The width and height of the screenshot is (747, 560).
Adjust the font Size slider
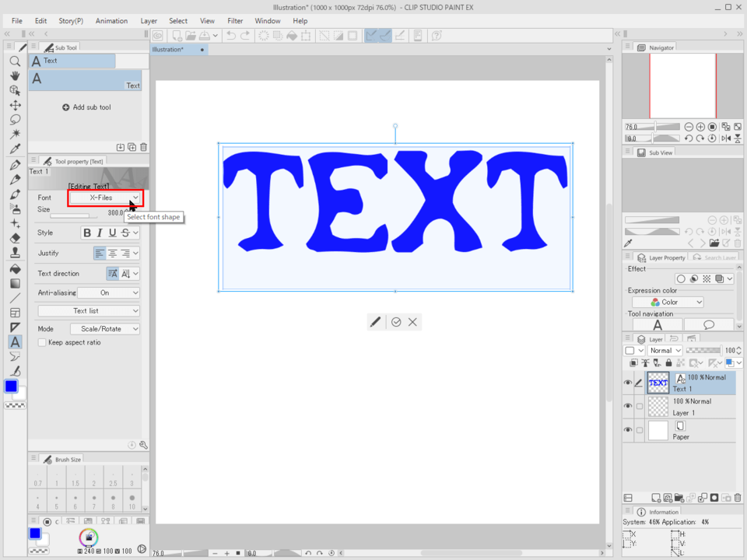click(74, 216)
